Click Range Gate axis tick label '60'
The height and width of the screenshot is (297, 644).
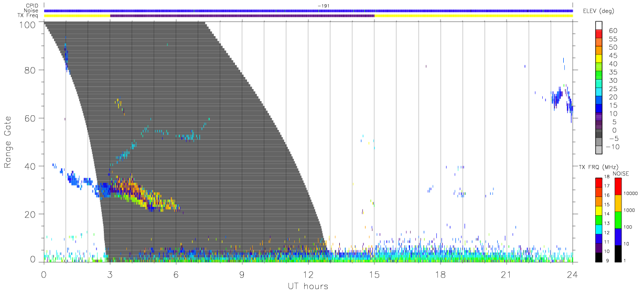pos(31,118)
